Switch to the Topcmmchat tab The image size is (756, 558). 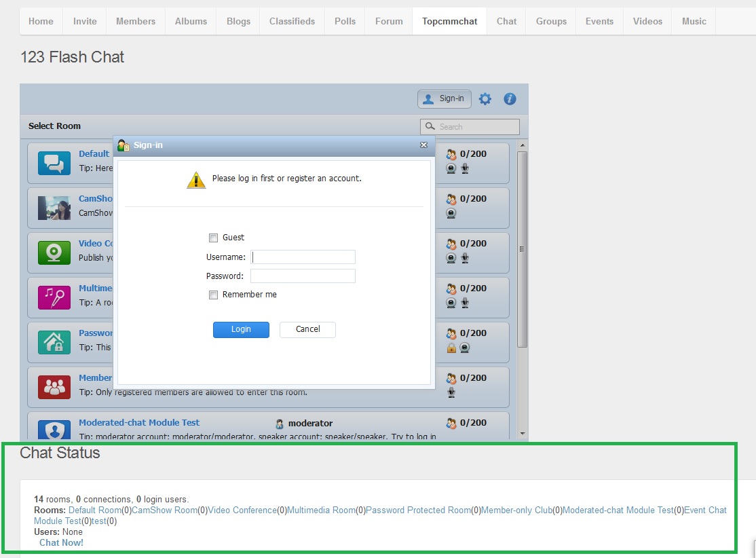[449, 21]
